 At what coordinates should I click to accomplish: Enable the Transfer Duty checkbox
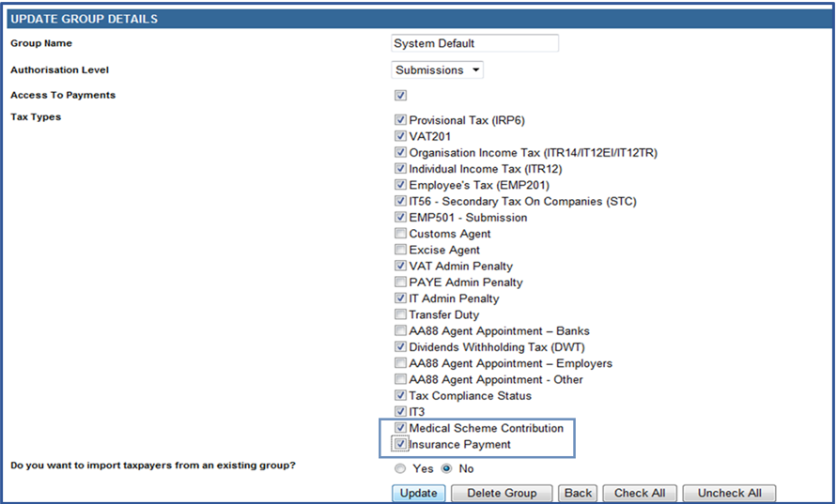401,315
